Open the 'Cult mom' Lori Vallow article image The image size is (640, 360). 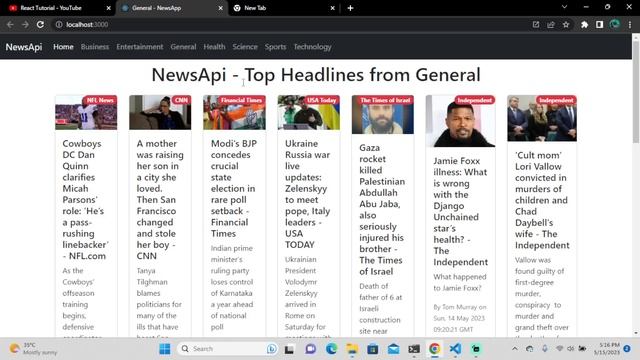(x=542, y=118)
